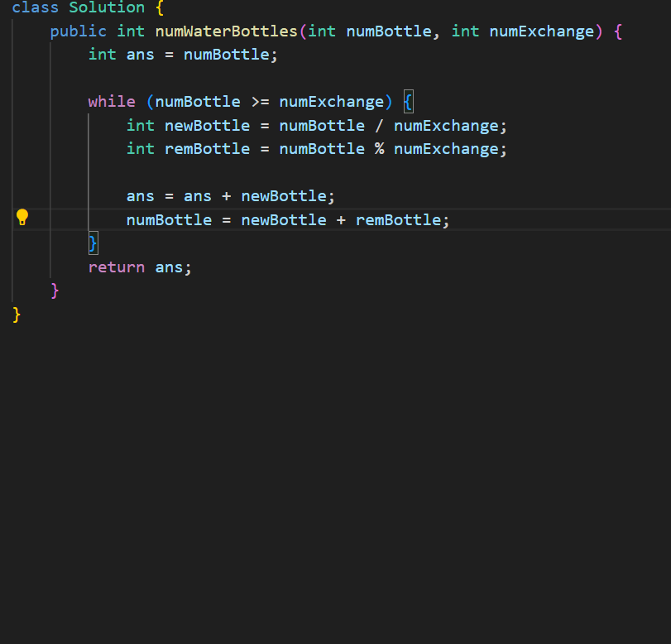The width and height of the screenshot is (671, 644).
Task: Click the 'numWaterBottles' method name
Action: pos(227,31)
